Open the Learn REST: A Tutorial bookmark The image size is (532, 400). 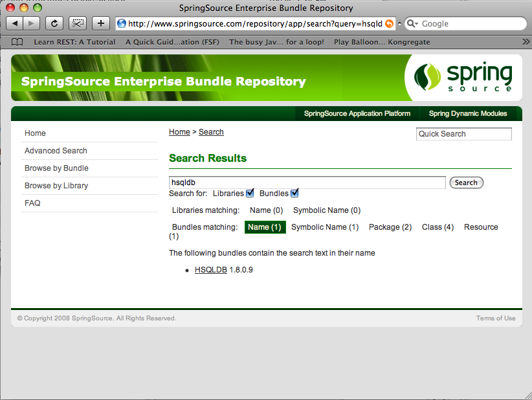pyautogui.click(x=74, y=42)
